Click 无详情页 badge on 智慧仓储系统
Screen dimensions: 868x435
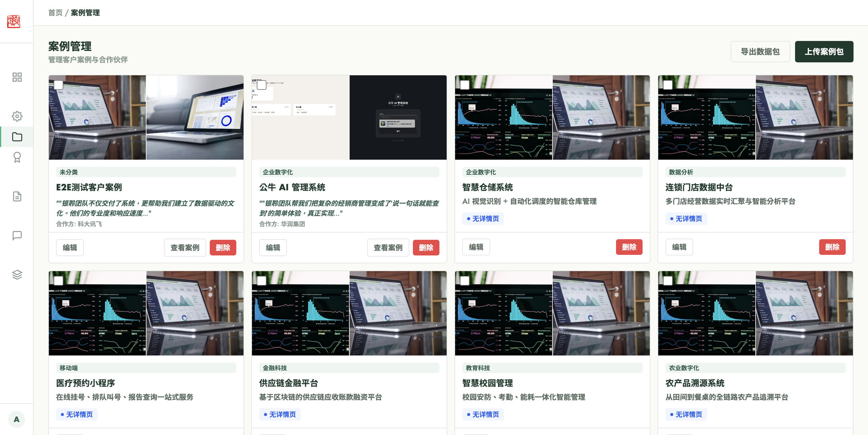(483, 218)
